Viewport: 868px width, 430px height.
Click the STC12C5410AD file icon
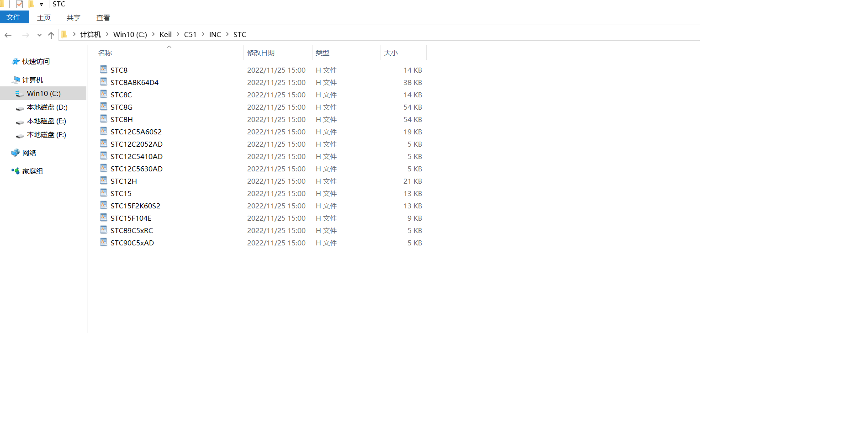pyautogui.click(x=104, y=156)
